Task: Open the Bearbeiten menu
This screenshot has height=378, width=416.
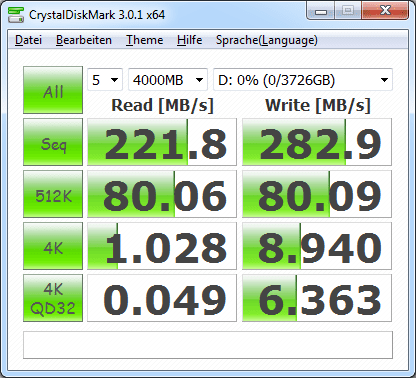Action: [84, 40]
